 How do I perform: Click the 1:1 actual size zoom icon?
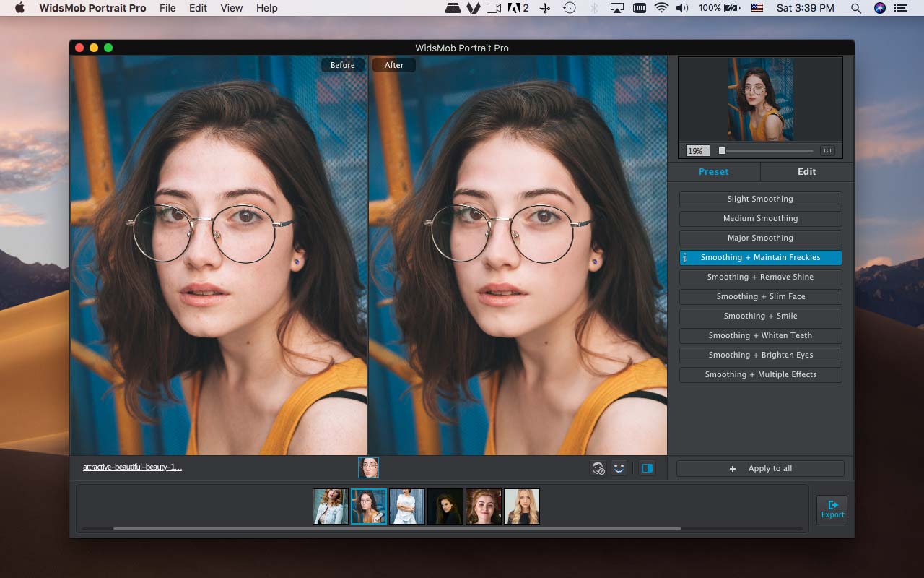[x=827, y=151]
